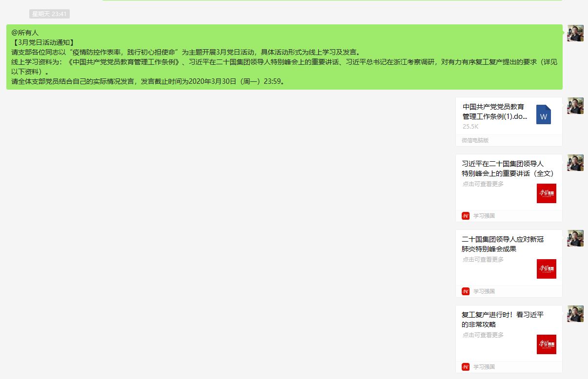Click the avatar next to the Word file message
The width and height of the screenshot is (588, 379).
(575, 106)
